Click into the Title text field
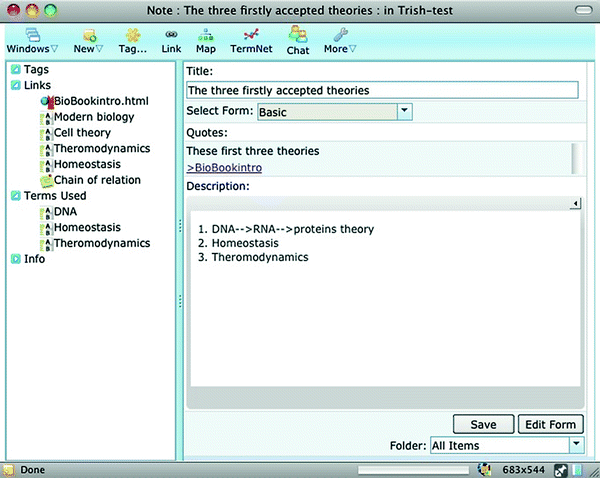Viewport: 600px width, 478px height. pyautogui.click(x=382, y=90)
